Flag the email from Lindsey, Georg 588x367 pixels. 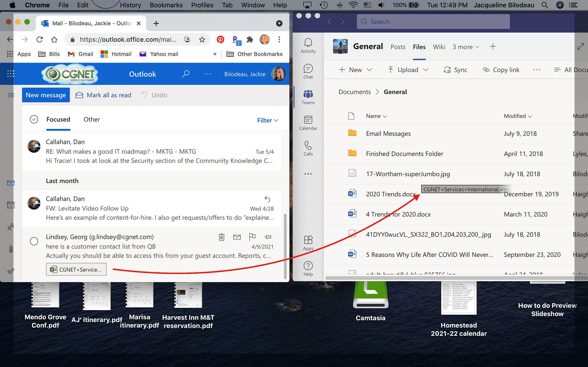[x=252, y=237]
